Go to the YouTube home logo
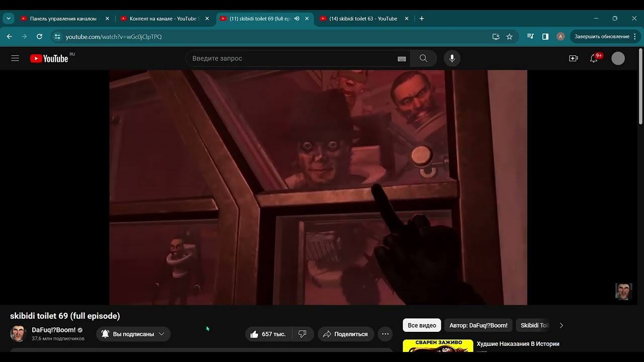The width and height of the screenshot is (644, 362). 49,58
